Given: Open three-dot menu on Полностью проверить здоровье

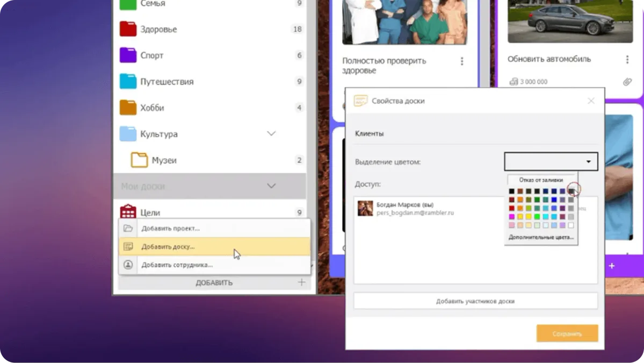Looking at the screenshot, I should tap(461, 61).
